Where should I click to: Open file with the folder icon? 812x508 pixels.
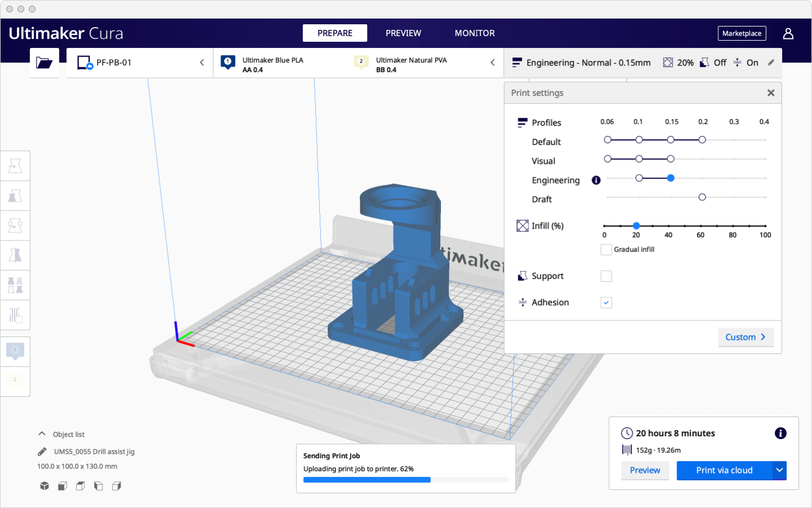coord(44,63)
